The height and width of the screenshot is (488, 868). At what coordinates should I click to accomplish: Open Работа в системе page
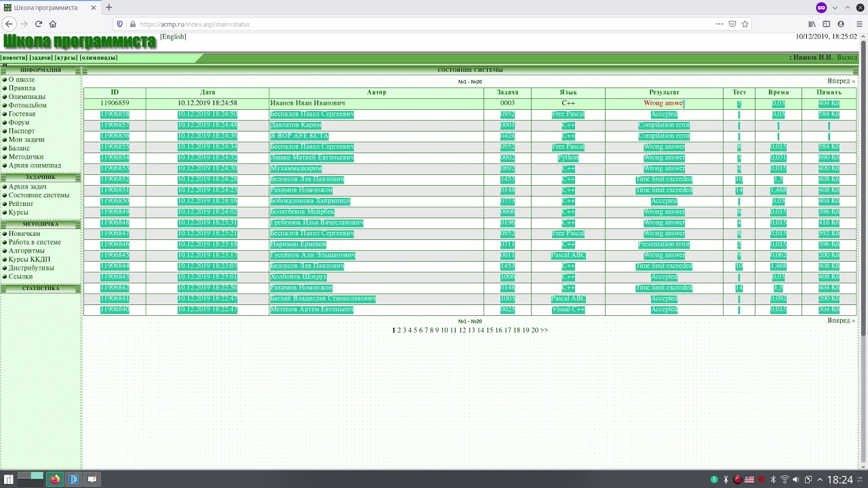35,242
